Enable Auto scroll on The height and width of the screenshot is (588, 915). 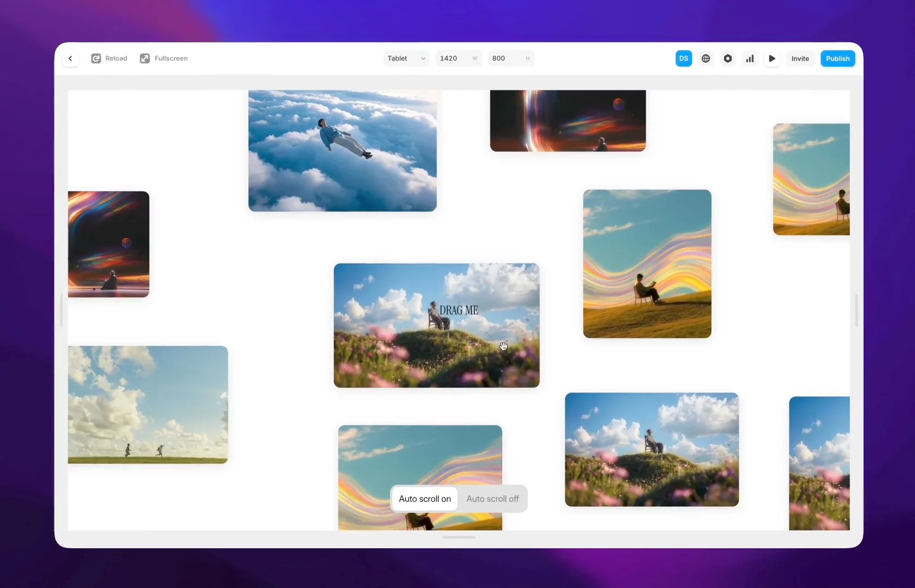425,499
